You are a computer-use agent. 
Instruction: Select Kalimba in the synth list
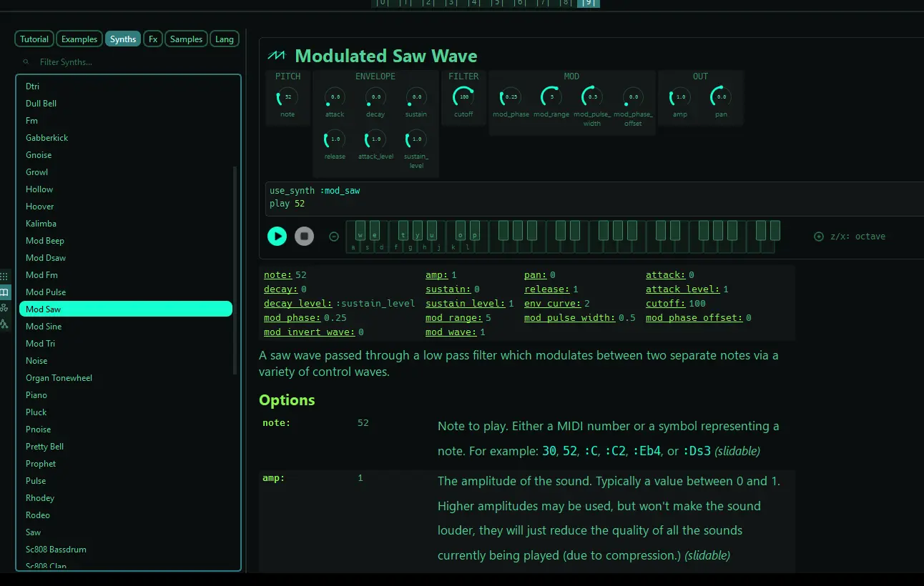pyautogui.click(x=126, y=224)
